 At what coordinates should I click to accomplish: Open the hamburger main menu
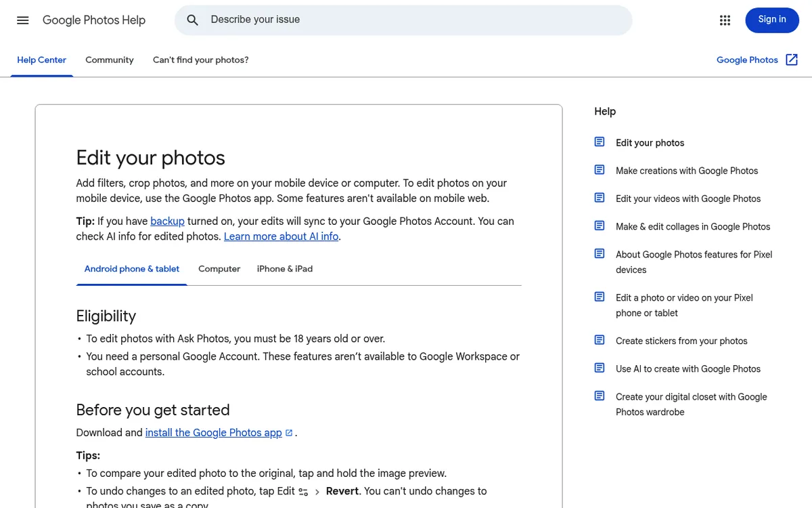click(23, 20)
